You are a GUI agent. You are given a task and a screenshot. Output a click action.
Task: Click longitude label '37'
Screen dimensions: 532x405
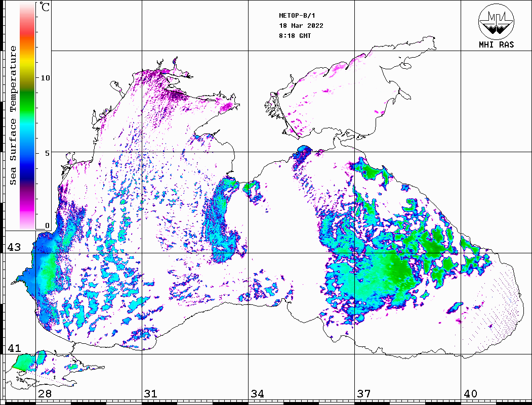[364, 394]
